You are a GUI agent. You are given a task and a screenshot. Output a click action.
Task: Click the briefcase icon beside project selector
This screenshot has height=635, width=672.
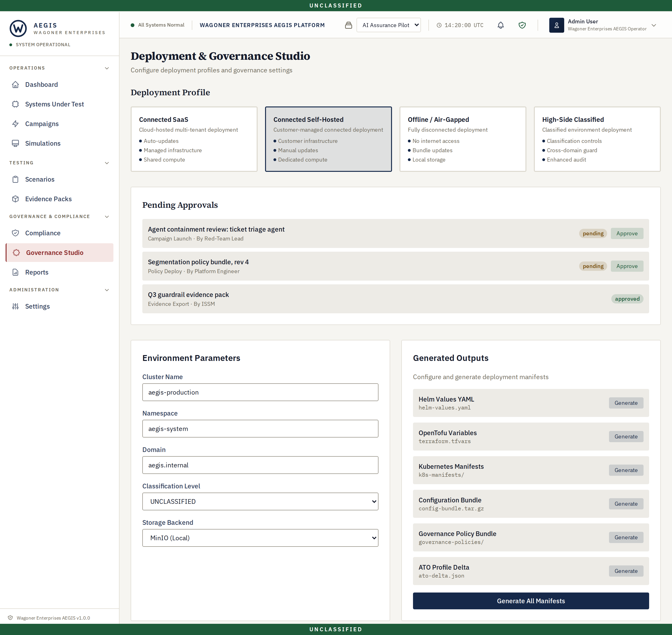coord(349,25)
